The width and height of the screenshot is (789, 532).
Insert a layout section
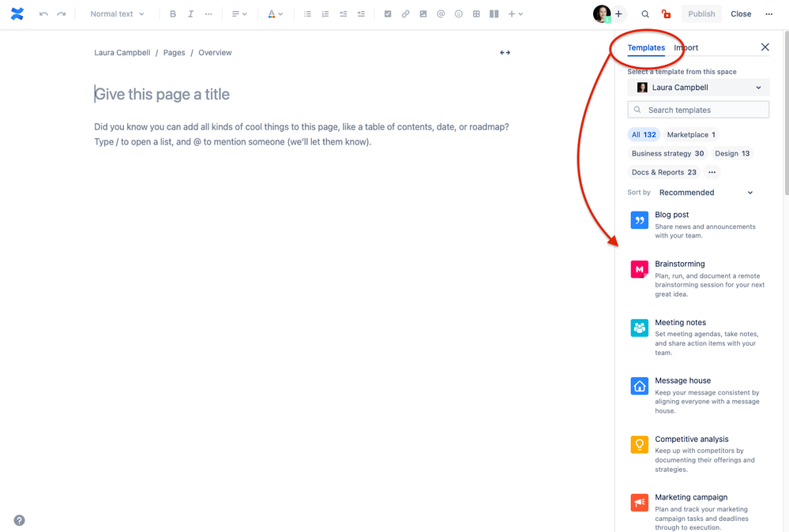tap(493, 13)
